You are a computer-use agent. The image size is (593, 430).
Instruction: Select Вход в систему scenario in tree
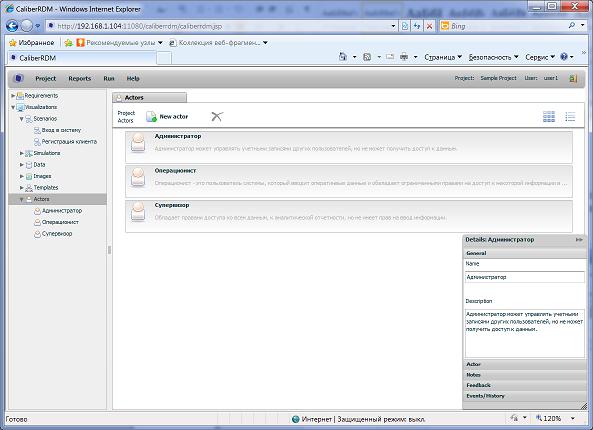(61, 130)
